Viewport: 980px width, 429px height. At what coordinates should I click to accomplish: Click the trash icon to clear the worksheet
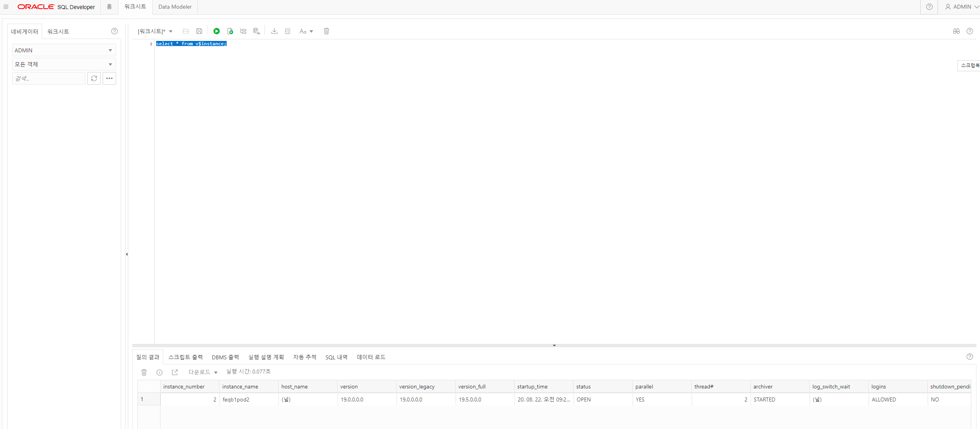[x=327, y=31]
